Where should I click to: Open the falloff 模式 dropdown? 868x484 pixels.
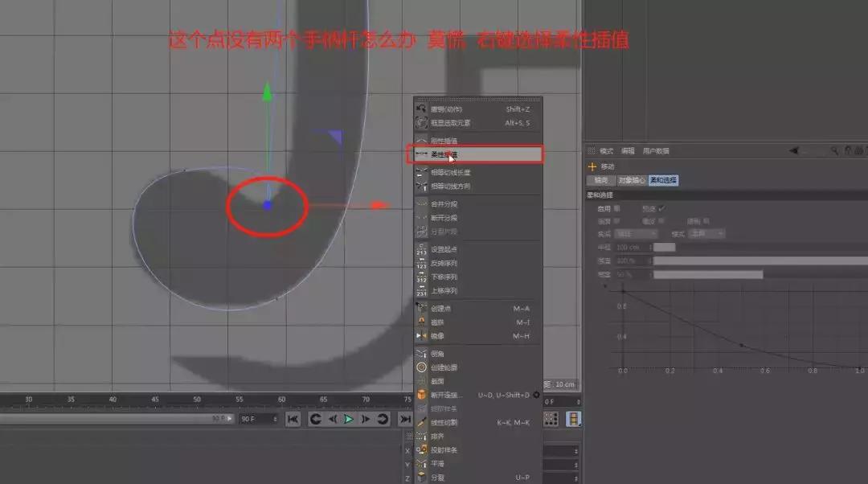point(707,234)
